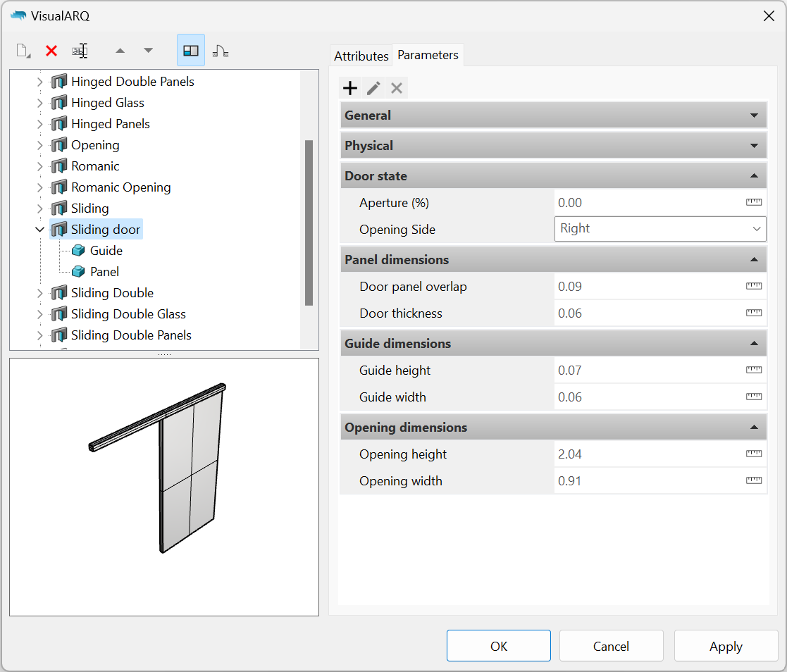The image size is (787, 672).
Task: Select the Sliding style row
Action: 90,209
